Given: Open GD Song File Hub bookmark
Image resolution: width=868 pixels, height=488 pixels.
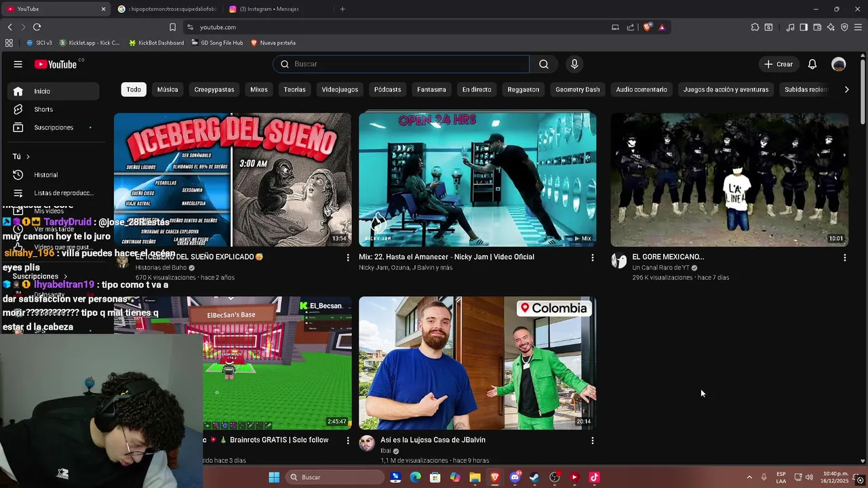Looking at the screenshot, I should click(217, 43).
